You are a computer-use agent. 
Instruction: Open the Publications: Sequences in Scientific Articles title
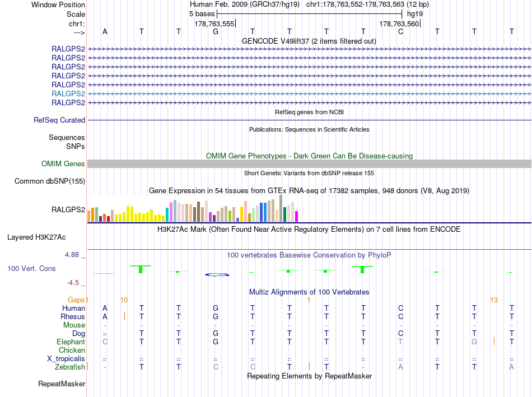point(309,129)
